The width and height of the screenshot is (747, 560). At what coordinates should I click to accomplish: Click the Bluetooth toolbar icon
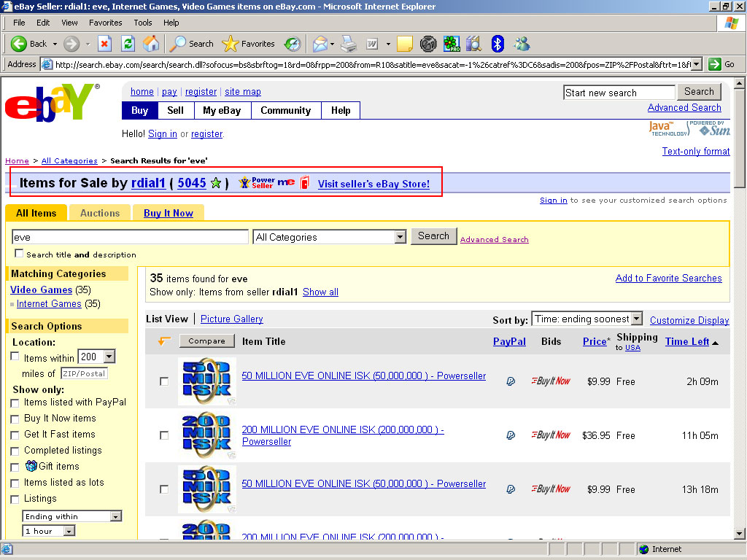[498, 44]
